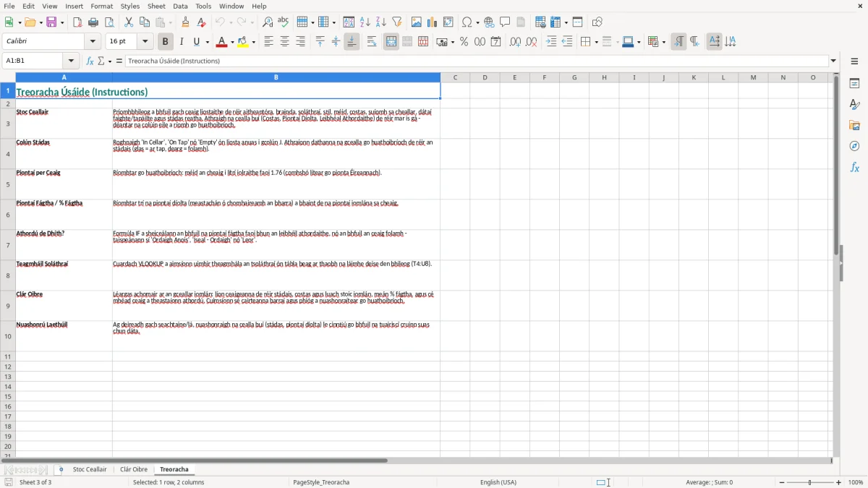Open the Sheet menu

pyautogui.click(x=156, y=6)
